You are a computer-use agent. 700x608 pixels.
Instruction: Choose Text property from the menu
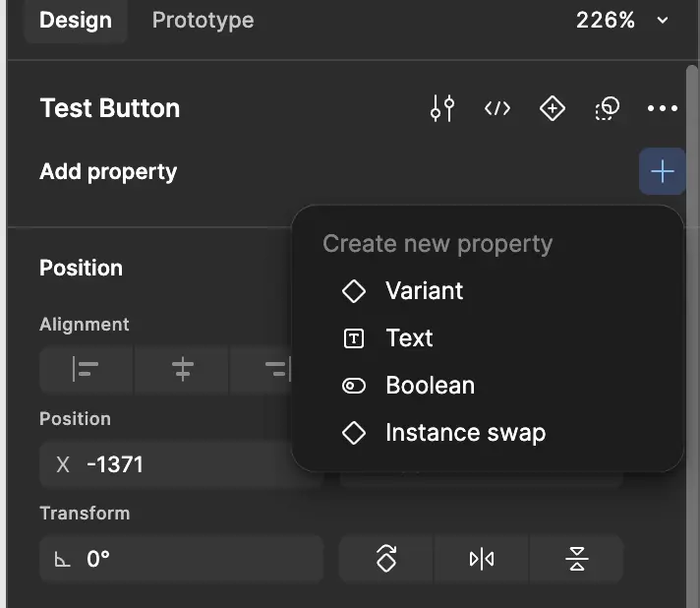(x=409, y=338)
